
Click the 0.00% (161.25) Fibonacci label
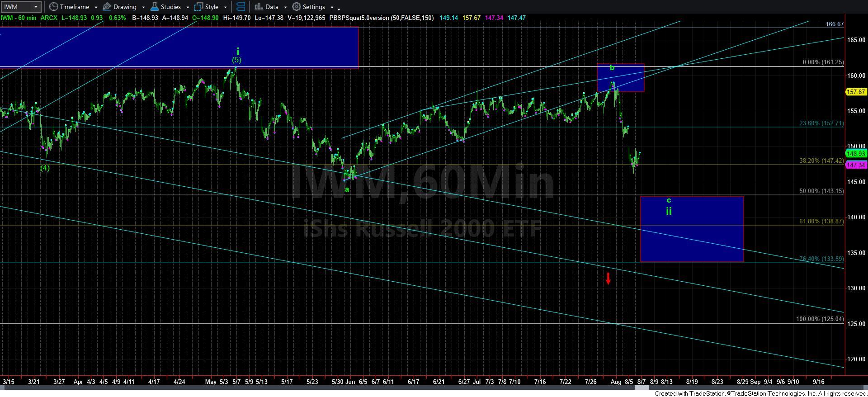[823, 62]
